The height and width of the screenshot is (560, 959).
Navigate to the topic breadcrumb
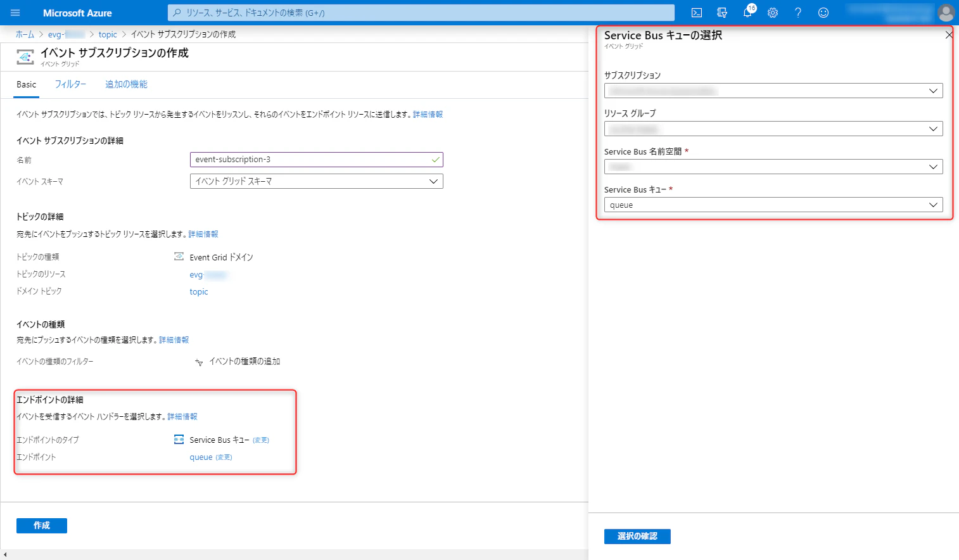tap(108, 34)
